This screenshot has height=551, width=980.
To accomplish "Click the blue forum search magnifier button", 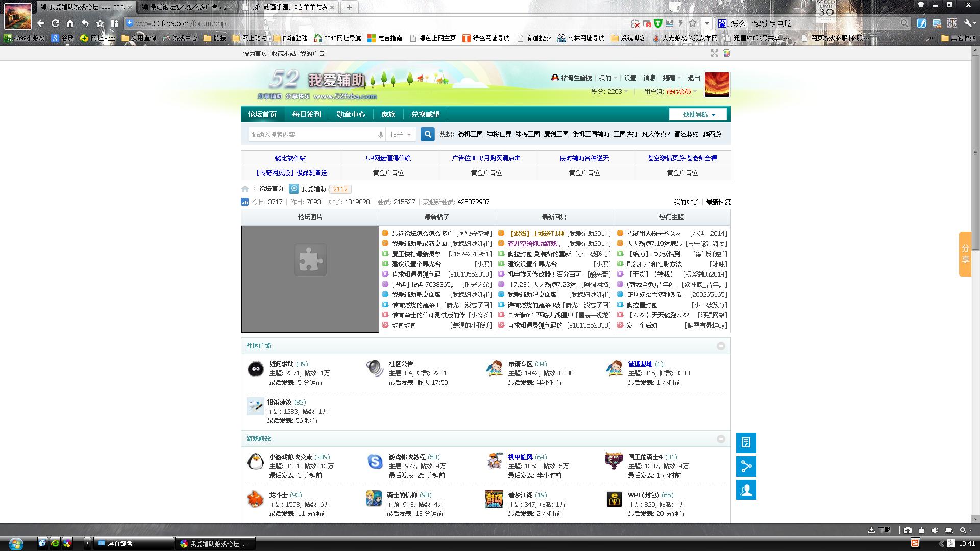I will 428,134.
